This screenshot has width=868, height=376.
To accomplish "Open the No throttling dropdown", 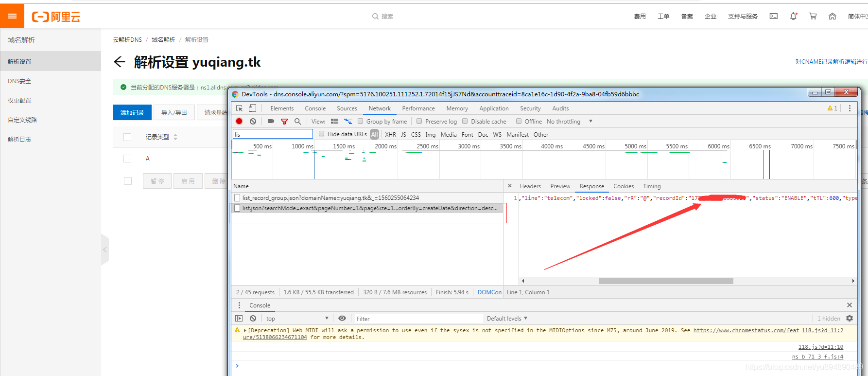I will click(570, 121).
